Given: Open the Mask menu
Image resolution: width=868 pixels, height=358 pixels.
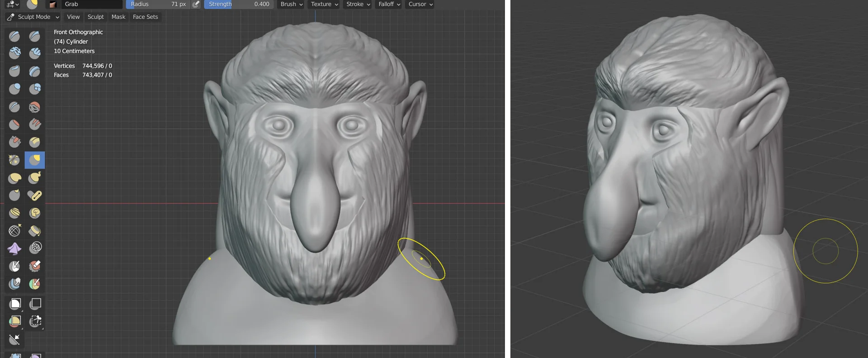Looking at the screenshot, I should point(118,17).
